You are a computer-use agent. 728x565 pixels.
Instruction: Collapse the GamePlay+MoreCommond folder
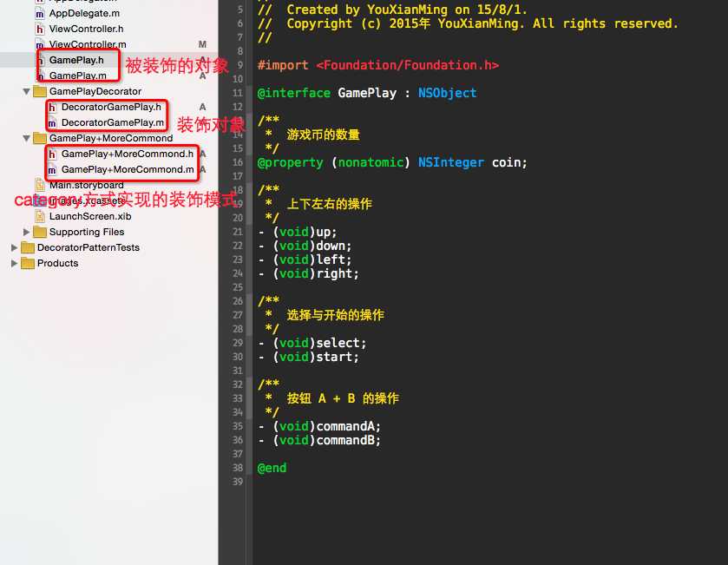[x=26, y=138]
